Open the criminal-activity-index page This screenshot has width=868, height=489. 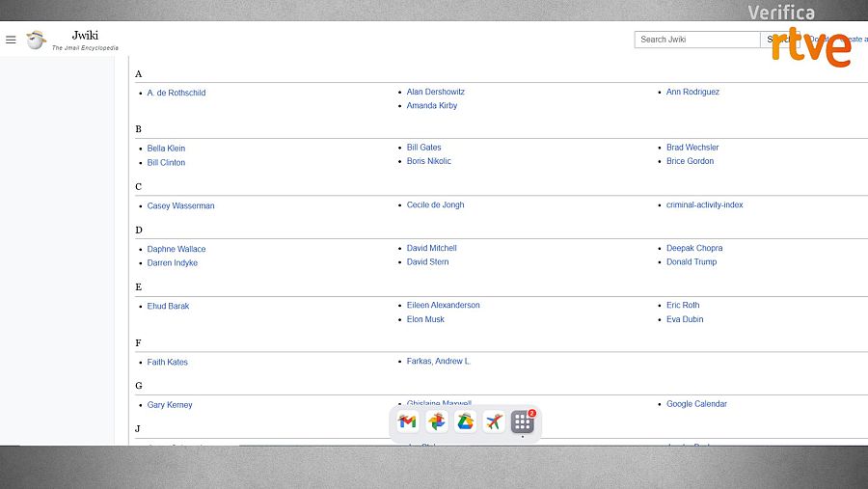[x=704, y=204]
